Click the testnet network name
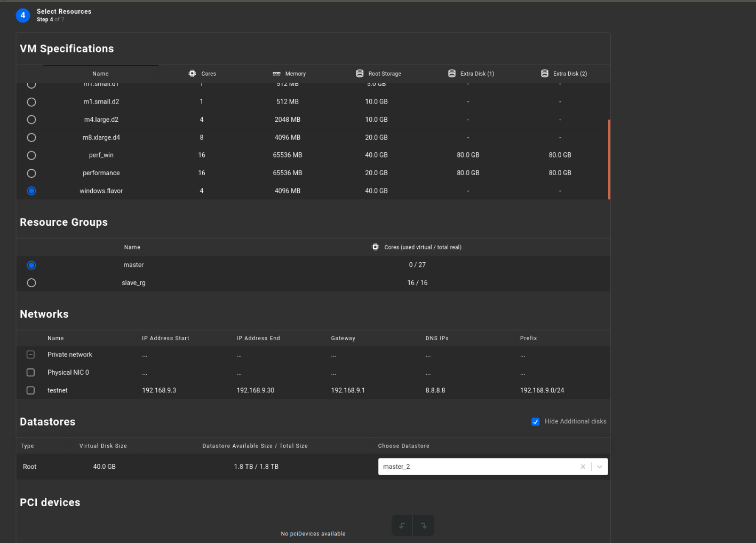Image resolution: width=756 pixels, height=543 pixels. point(58,390)
